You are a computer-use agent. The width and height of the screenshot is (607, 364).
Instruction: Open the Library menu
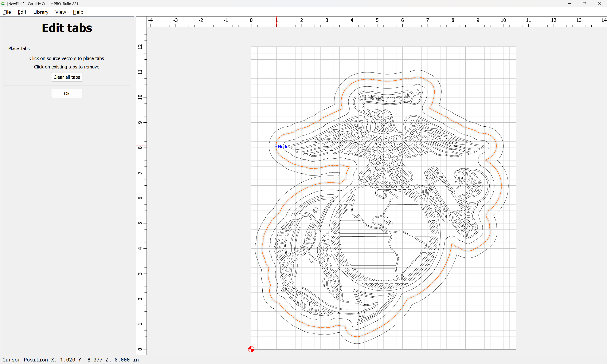click(x=41, y=12)
